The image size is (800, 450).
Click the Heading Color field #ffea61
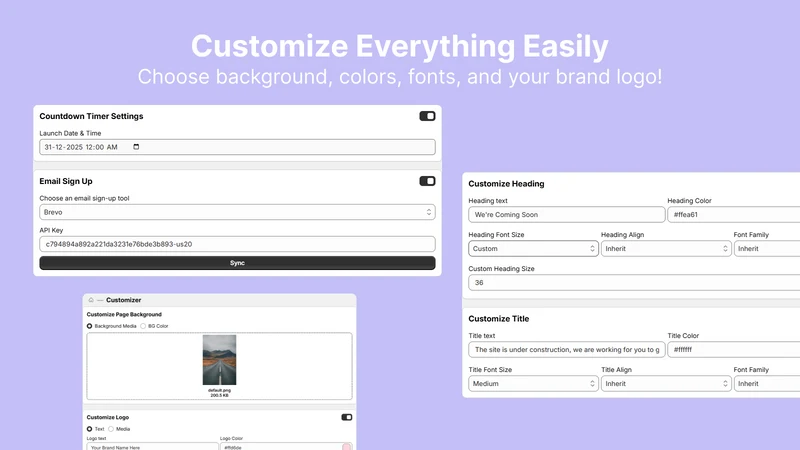[734, 215]
